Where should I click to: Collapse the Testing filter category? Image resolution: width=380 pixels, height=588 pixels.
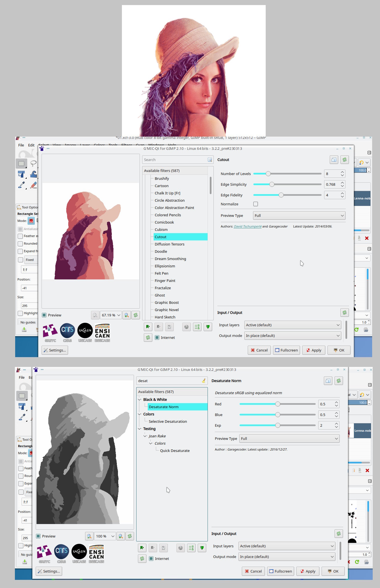(x=140, y=429)
